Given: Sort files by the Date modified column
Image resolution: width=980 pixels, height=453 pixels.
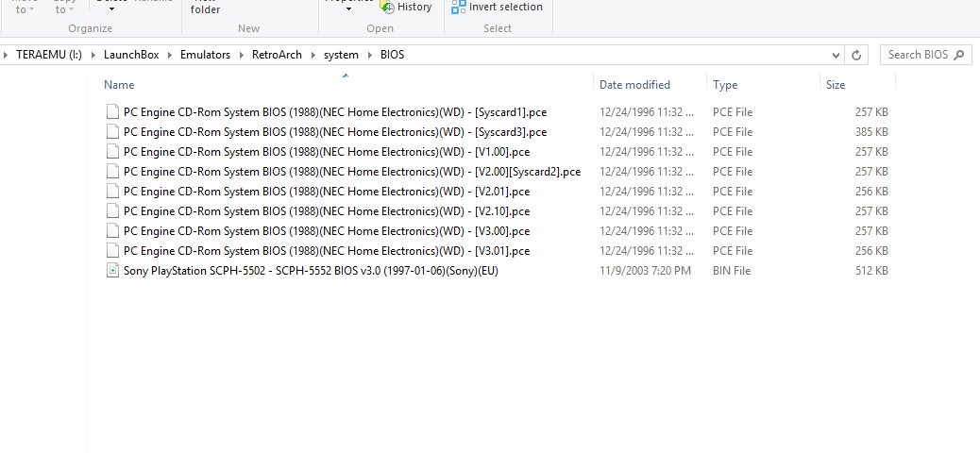Looking at the screenshot, I should point(634,84).
